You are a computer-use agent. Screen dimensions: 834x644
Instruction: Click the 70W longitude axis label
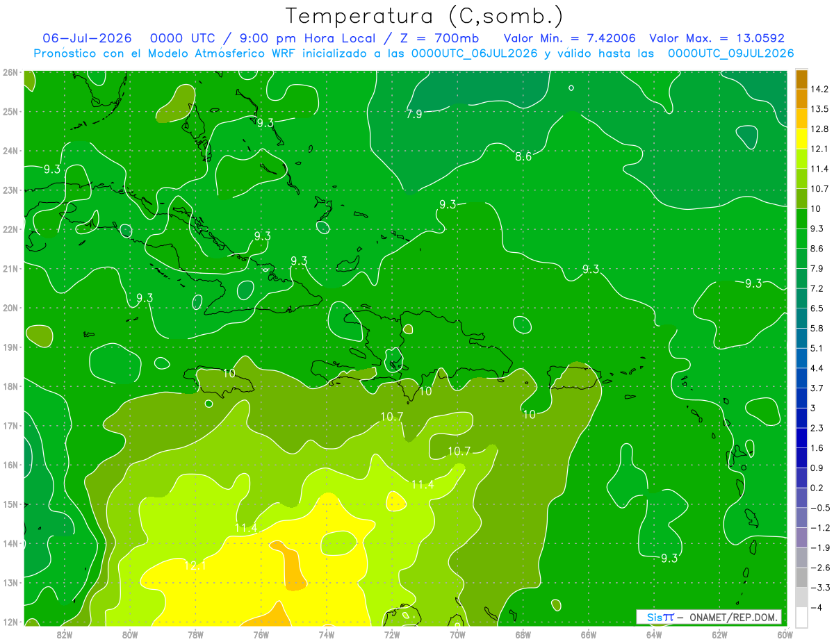(457, 634)
